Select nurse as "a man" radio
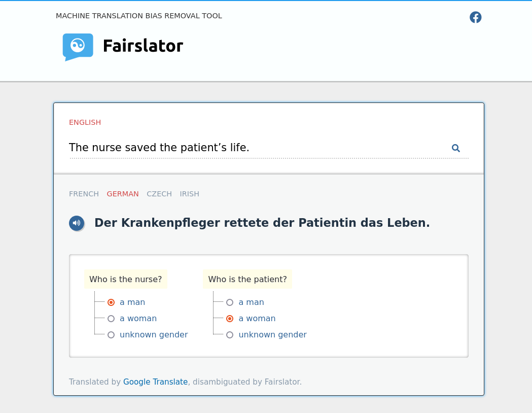Image resolution: width=532 pixels, height=413 pixels. point(111,302)
